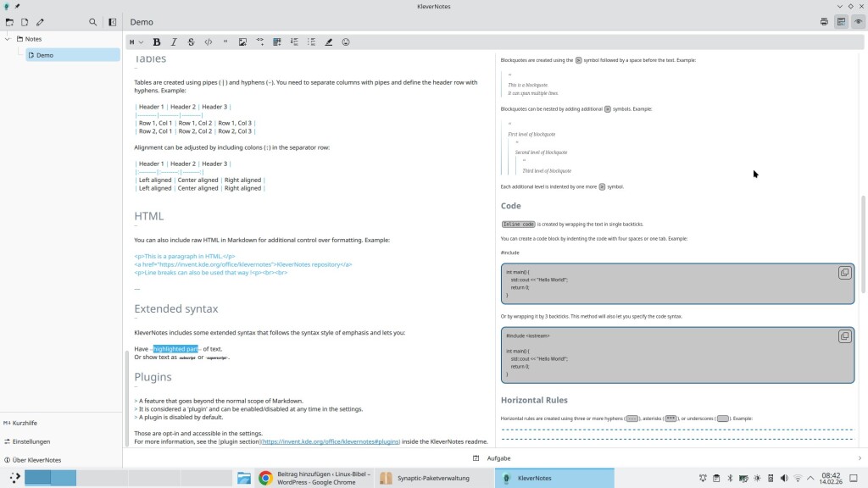Insert a table using the toolbar
The height and width of the screenshot is (488, 868).
pyautogui.click(x=277, y=42)
